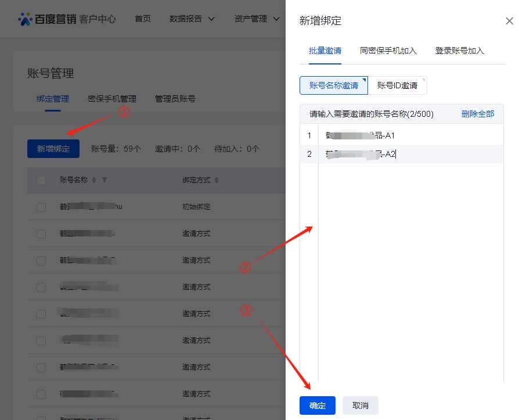Expand the 数据报告 dropdown menu
The width and height of the screenshot is (519, 420).
192,19
